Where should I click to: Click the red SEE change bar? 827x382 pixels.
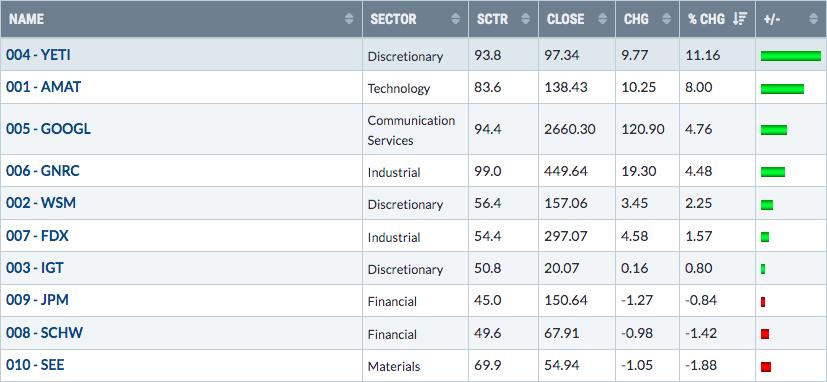(x=766, y=366)
